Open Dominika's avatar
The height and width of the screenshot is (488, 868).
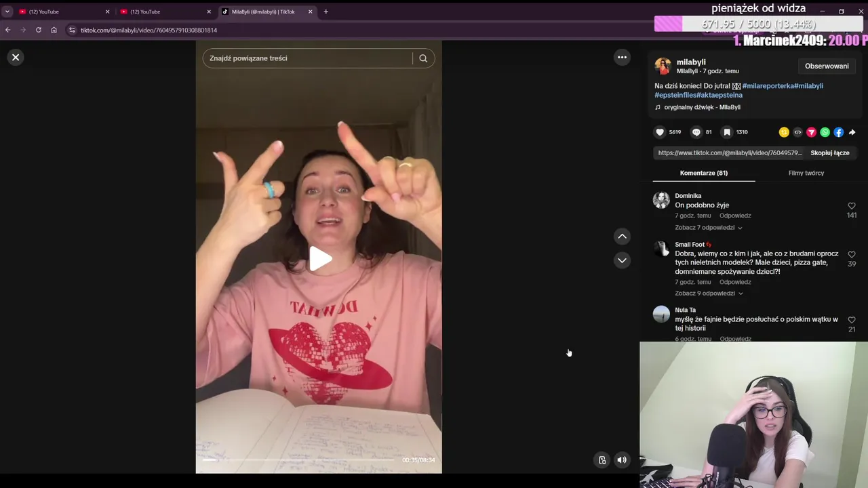pos(661,200)
